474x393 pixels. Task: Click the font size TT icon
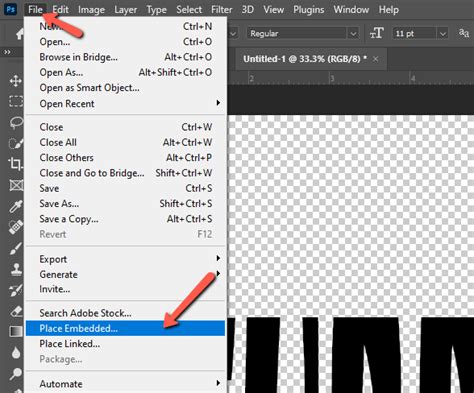377,33
